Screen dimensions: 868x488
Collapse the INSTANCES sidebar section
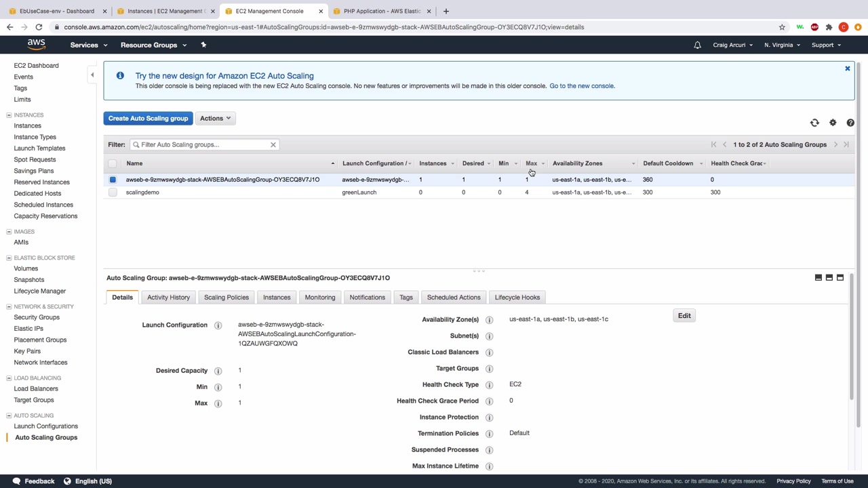click(x=9, y=115)
